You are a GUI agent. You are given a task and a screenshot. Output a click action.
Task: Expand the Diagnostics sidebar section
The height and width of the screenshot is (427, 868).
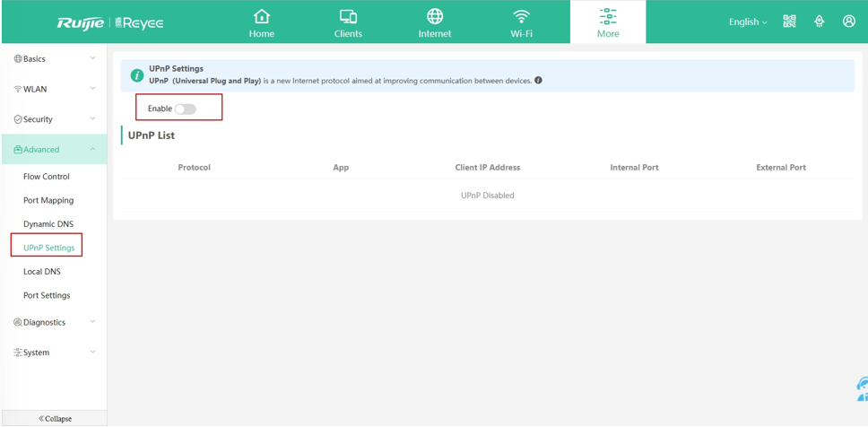pyautogui.click(x=54, y=323)
